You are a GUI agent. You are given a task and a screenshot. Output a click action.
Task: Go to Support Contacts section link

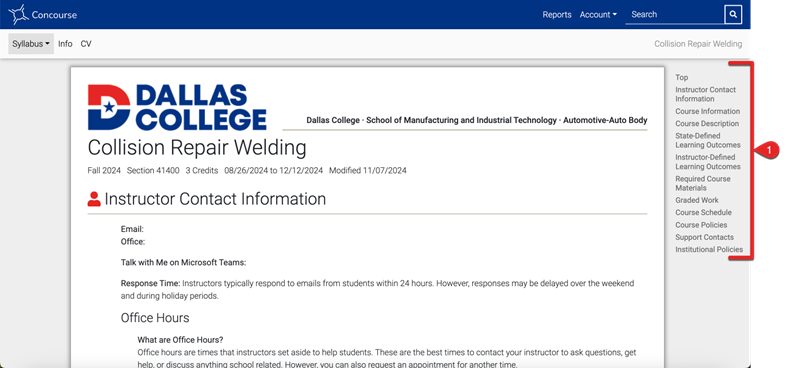click(704, 237)
